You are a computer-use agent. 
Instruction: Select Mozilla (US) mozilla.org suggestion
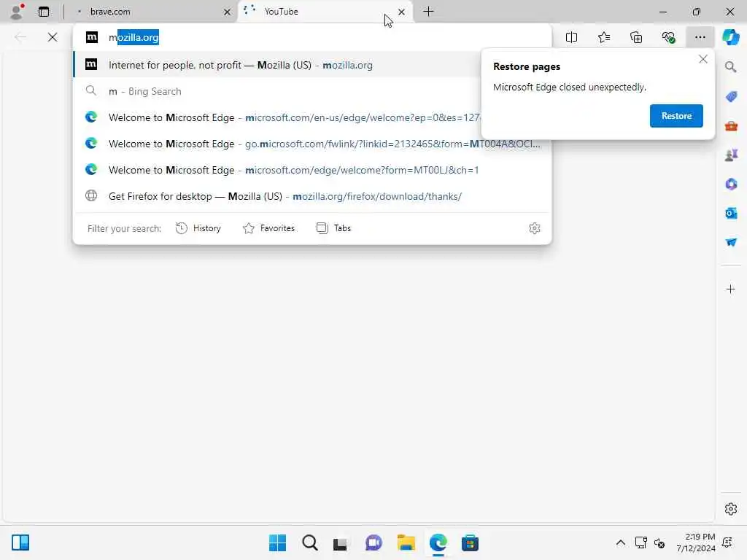[x=277, y=65]
